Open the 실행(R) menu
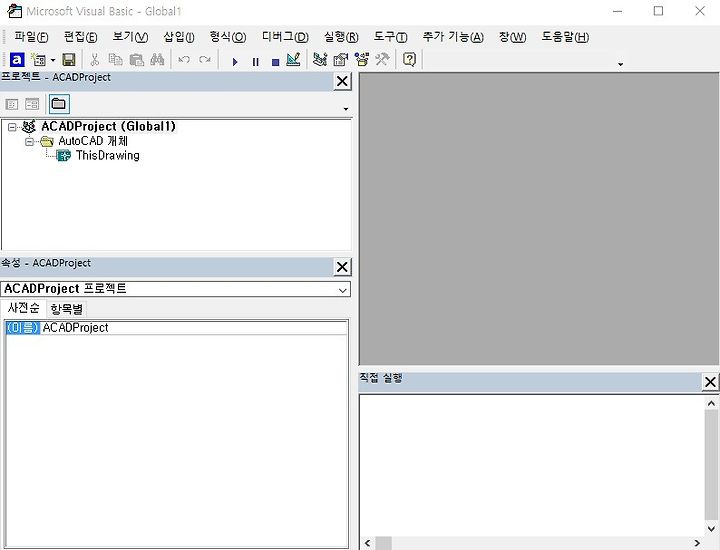 point(341,37)
